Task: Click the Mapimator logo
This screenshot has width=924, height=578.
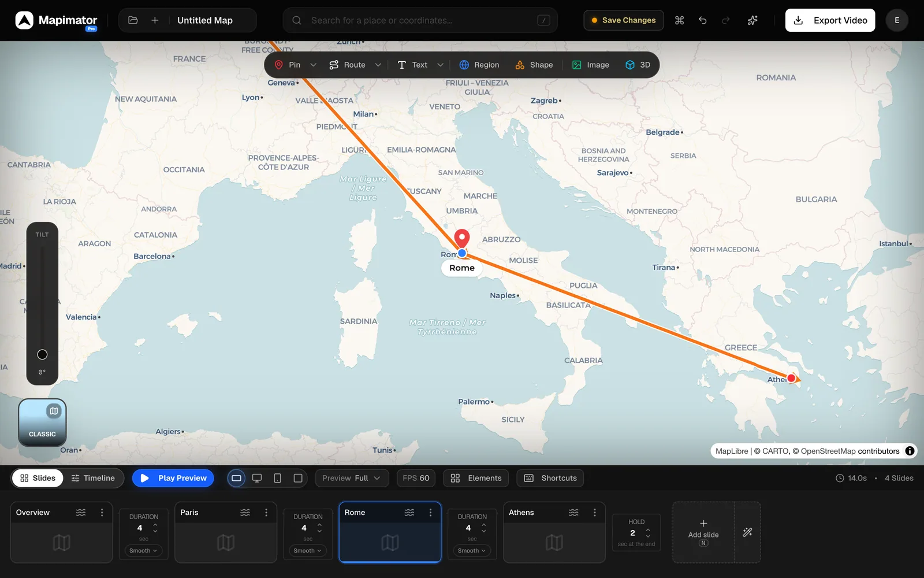Action: [56, 20]
